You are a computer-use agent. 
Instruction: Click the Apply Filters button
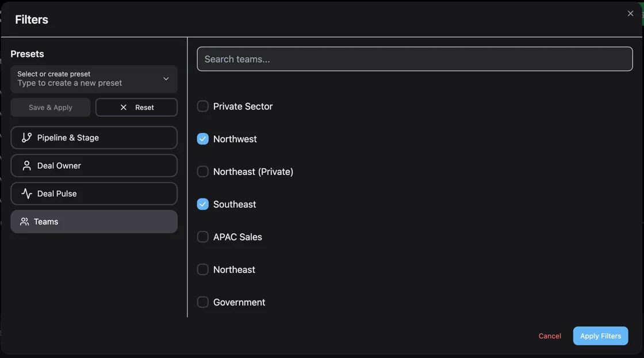tap(600, 336)
